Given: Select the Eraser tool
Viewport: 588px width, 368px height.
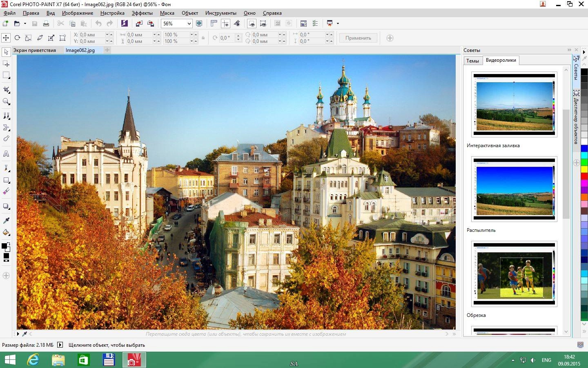Looking at the screenshot, I should point(6,191).
